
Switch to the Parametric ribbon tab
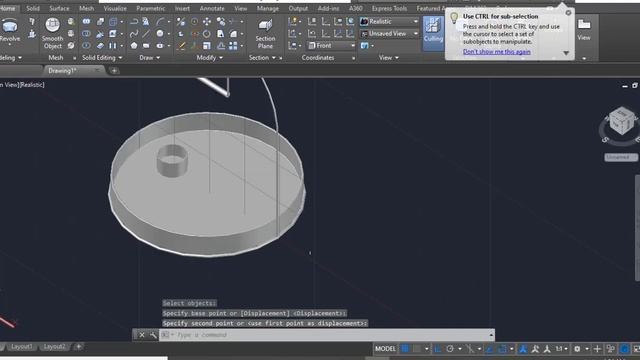tap(151, 8)
